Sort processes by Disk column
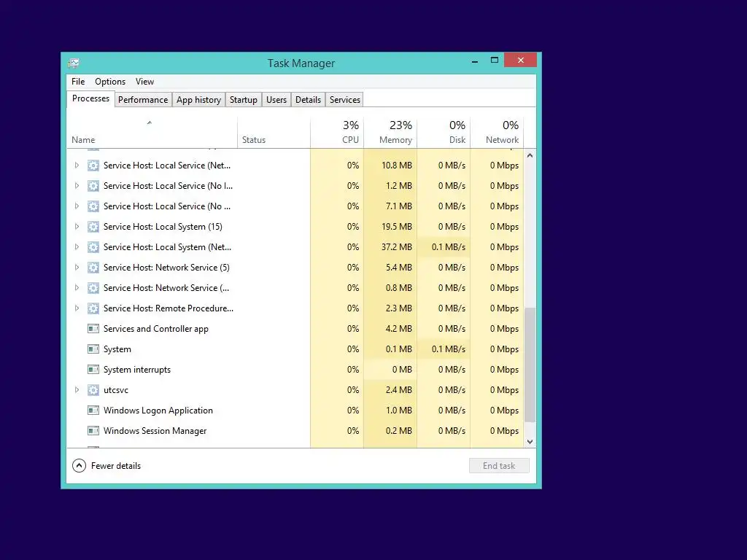This screenshot has width=747, height=560. tap(444, 133)
